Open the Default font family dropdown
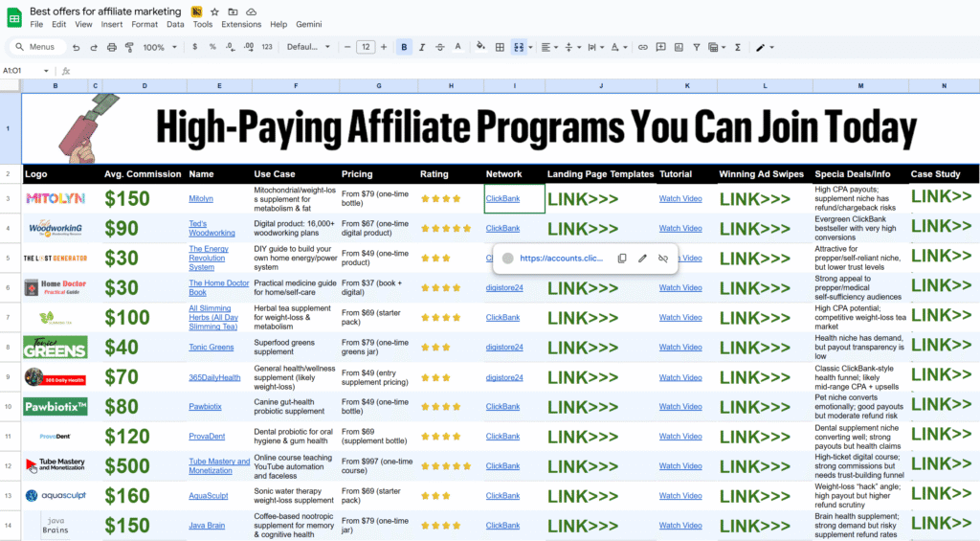The width and height of the screenshot is (980, 541). pyautogui.click(x=308, y=47)
